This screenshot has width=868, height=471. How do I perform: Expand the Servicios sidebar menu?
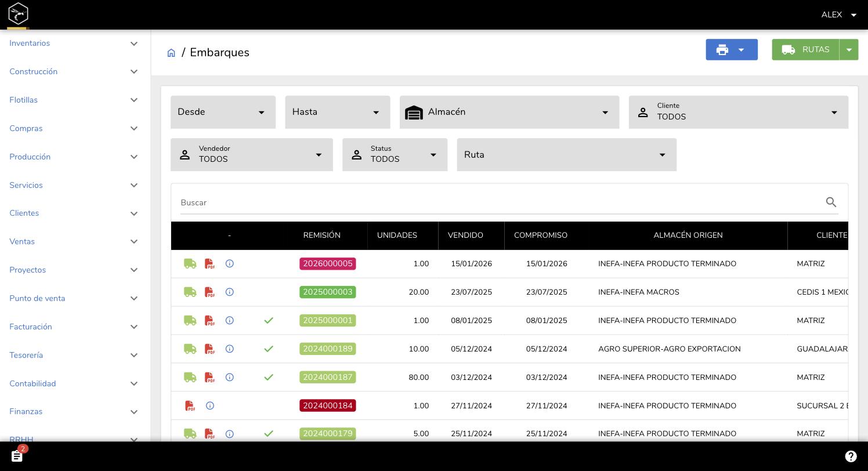point(75,186)
